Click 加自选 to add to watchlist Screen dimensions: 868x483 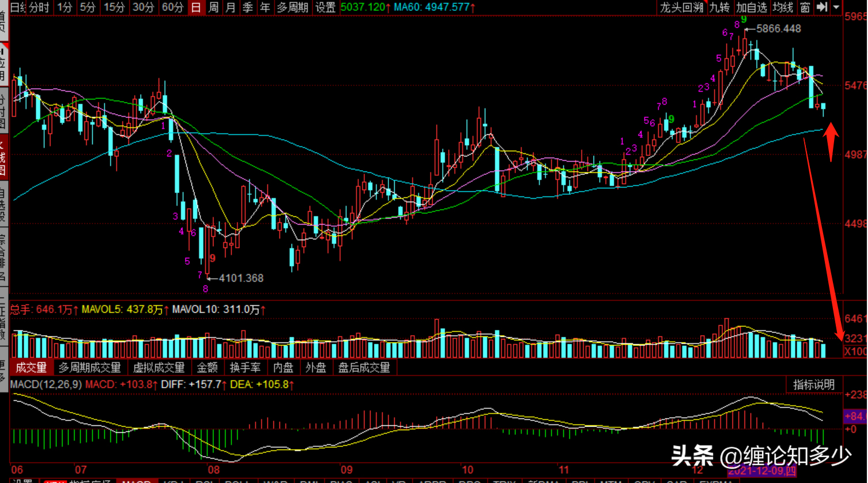[x=752, y=7]
